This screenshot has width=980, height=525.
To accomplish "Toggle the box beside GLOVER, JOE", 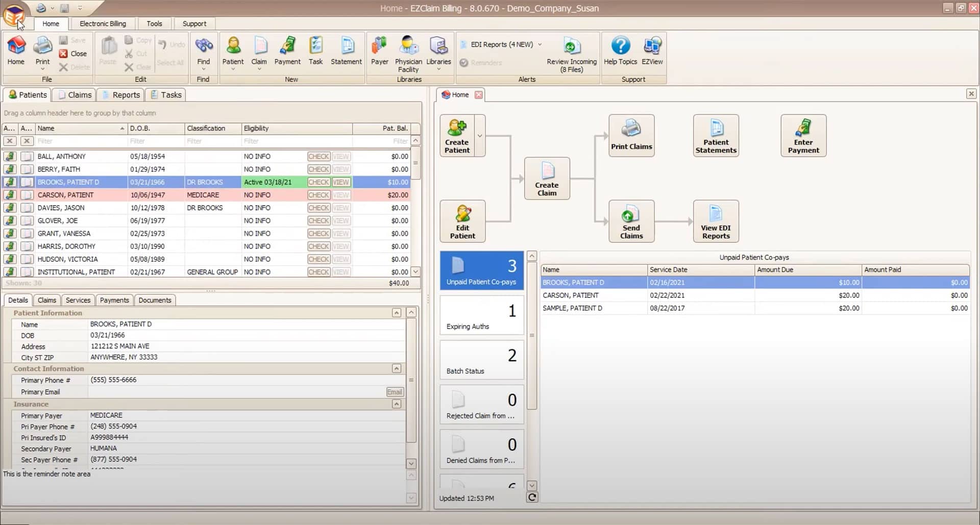I will tap(27, 220).
